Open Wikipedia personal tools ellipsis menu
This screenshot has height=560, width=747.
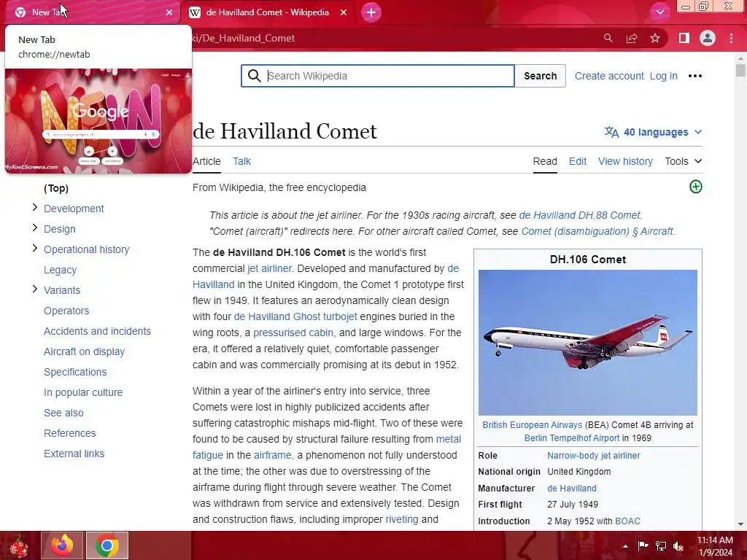pyautogui.click(x=695, y=76)
